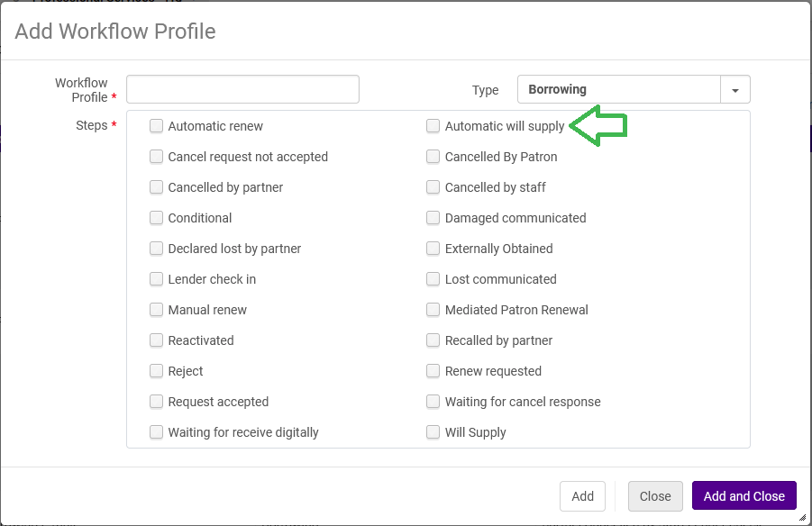Select the Lender check in step
812x526 pixels.
pos(157,279)
